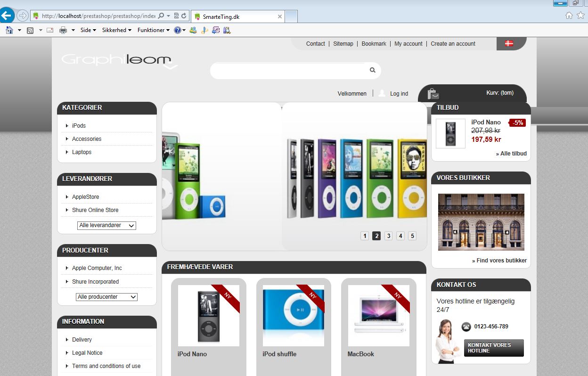Click the Print icon
The image size is (588, 376).
pos(63,30)
